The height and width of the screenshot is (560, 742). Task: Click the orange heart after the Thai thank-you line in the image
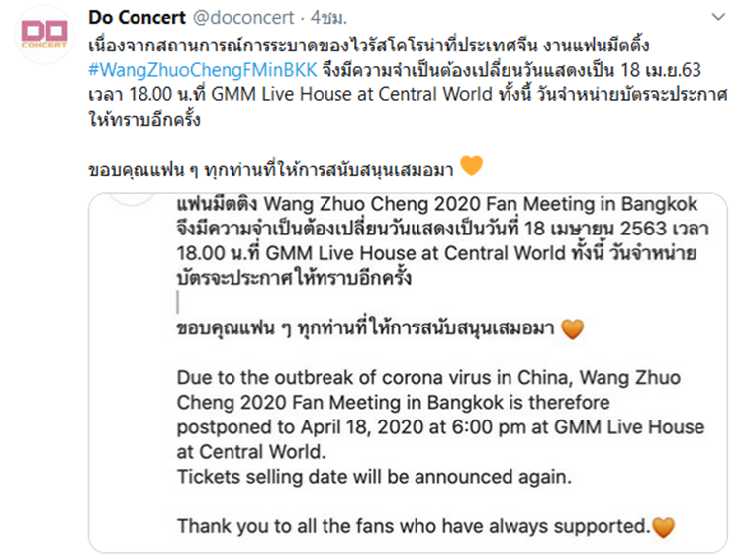click(573, 329)
